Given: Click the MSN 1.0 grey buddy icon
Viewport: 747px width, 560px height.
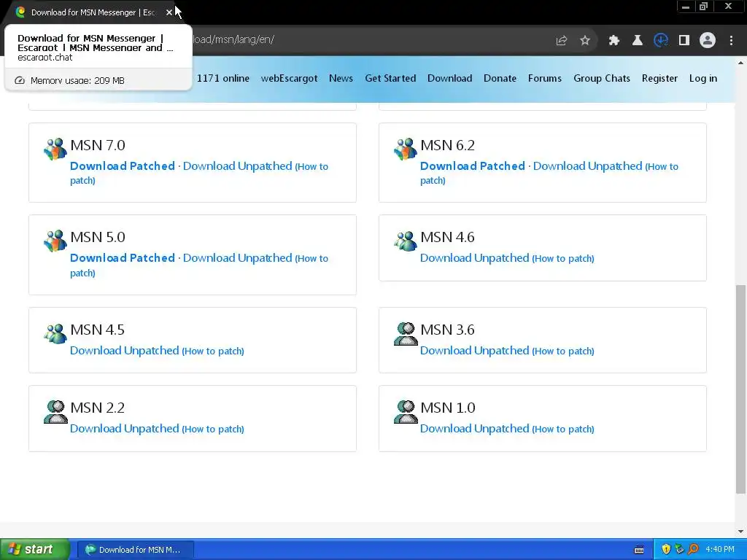Looking at the screenshot, I should 406,411.
